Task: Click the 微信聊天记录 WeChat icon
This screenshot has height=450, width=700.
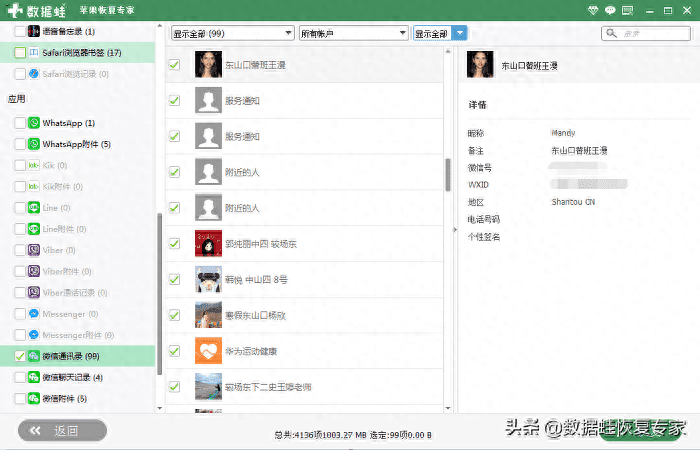Action: pyautogui.click(x=34, y=377)
